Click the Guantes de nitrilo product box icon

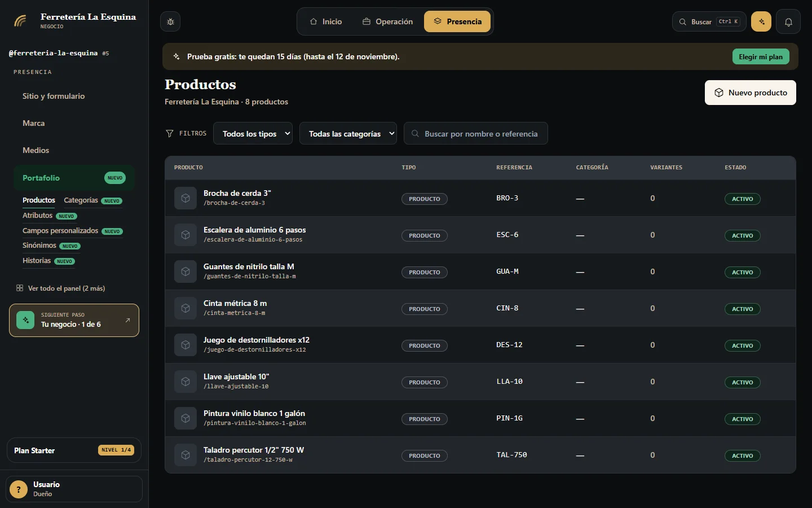186,271
